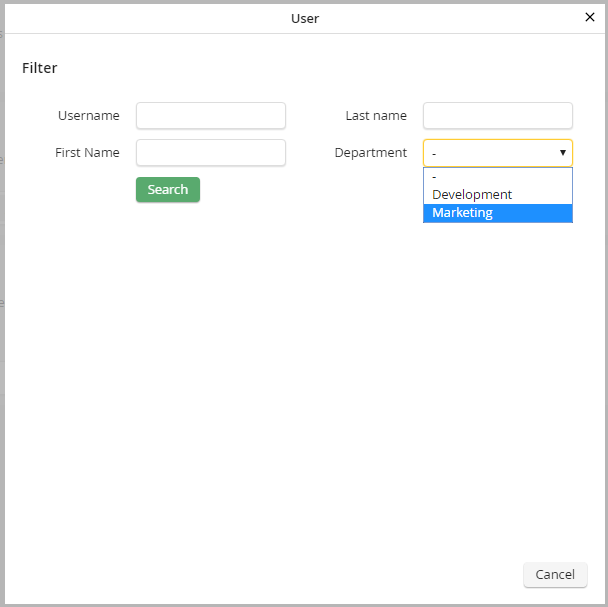Image resolution: width=608 pixels, height=607 pixels.
Task: Click blank dialog area left of Cancel
Action: pos(300,574)
